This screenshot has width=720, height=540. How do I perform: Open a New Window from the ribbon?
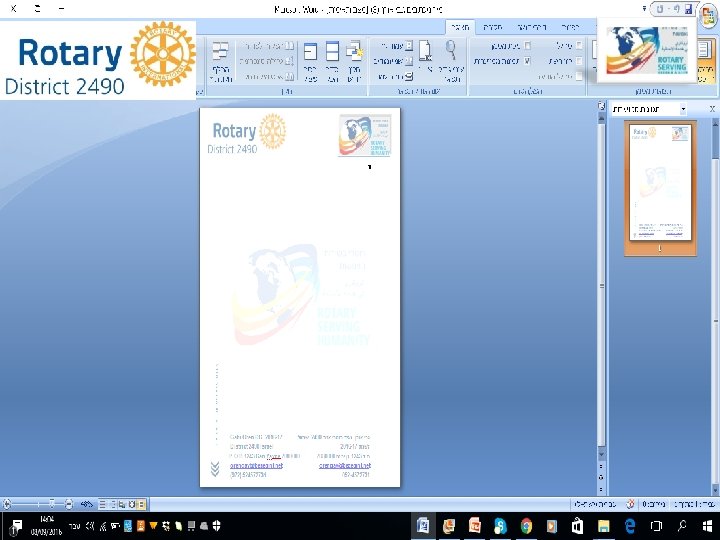click(x=354, y=60)
